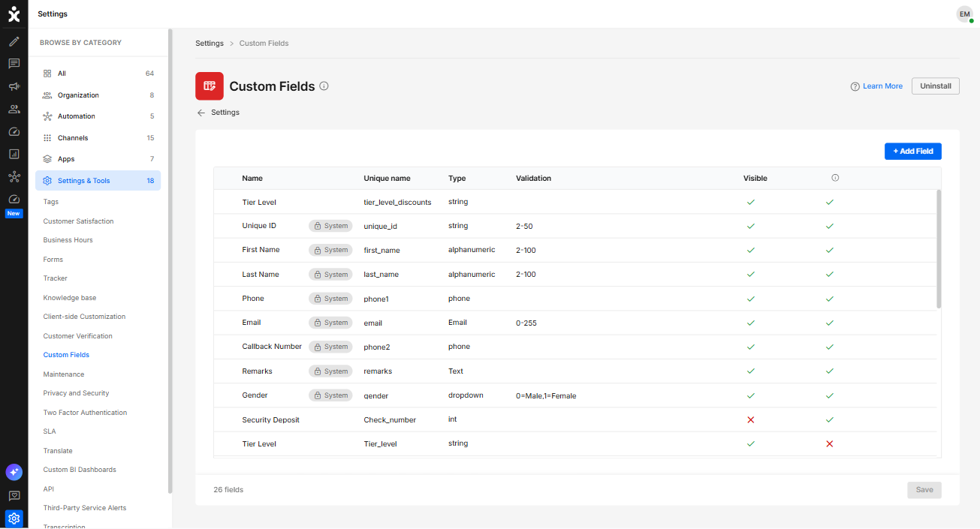
Task: Click the red Custom Fields app icon
Action: click(x=210, y=86)
